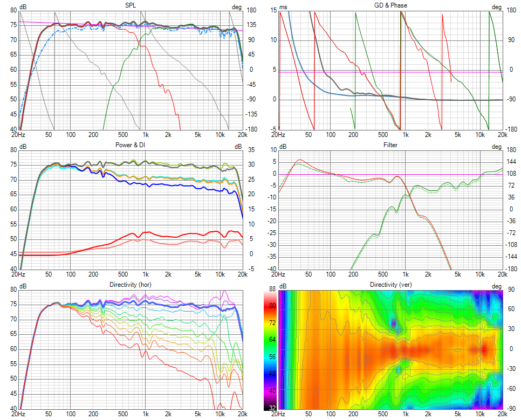This screenshot has height=420, width=521.
Task: Click the "35" tick on Power & DI right axis
Action: pos(251,150)
